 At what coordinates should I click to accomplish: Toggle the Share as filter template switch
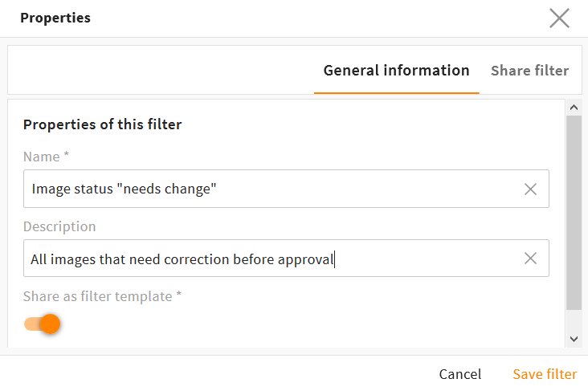click(43, 324)
